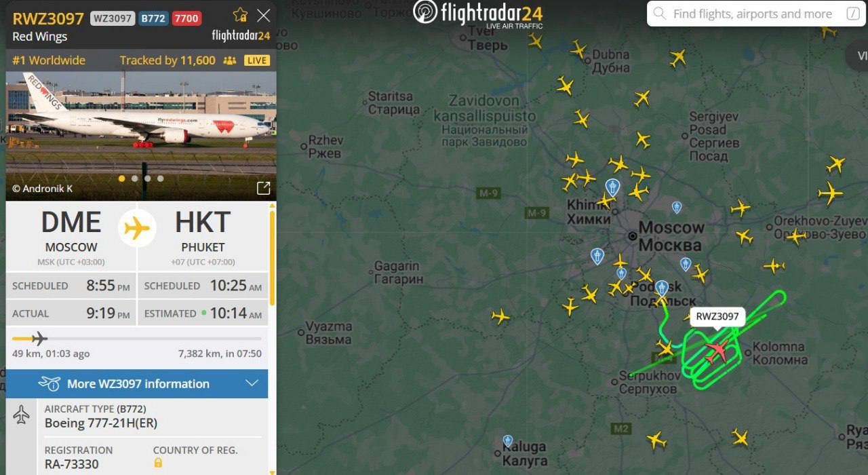The image size is (868, 475).
Task: Open the aircraft photo in full size
Action: coord(263,189)
